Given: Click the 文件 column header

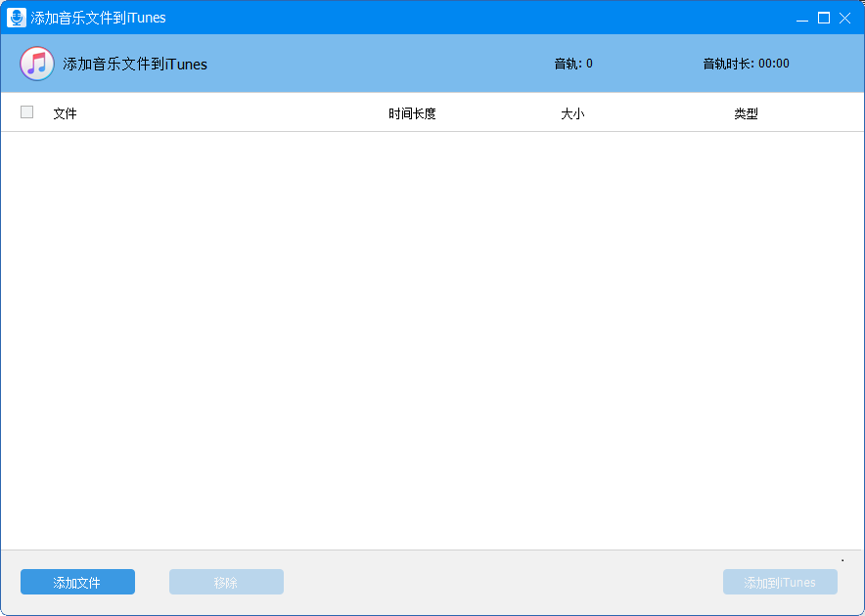Looking at the screenshot, I should click(66, 113).
